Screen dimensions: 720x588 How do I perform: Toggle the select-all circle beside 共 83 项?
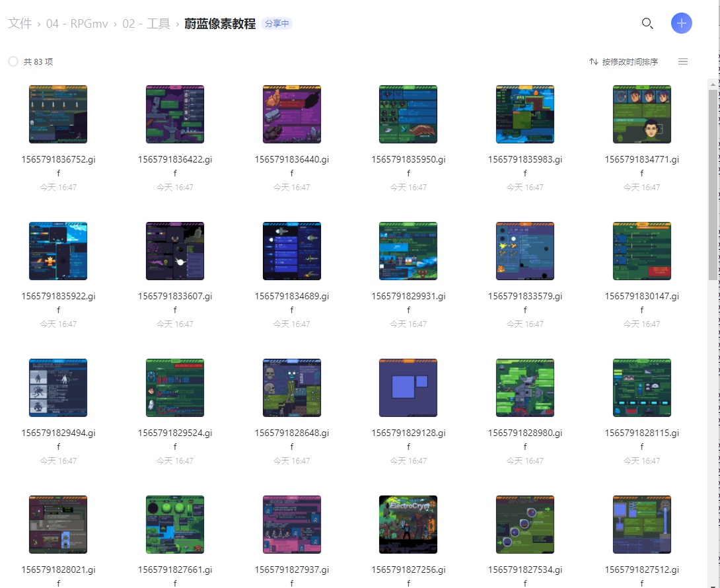point(13,61)
